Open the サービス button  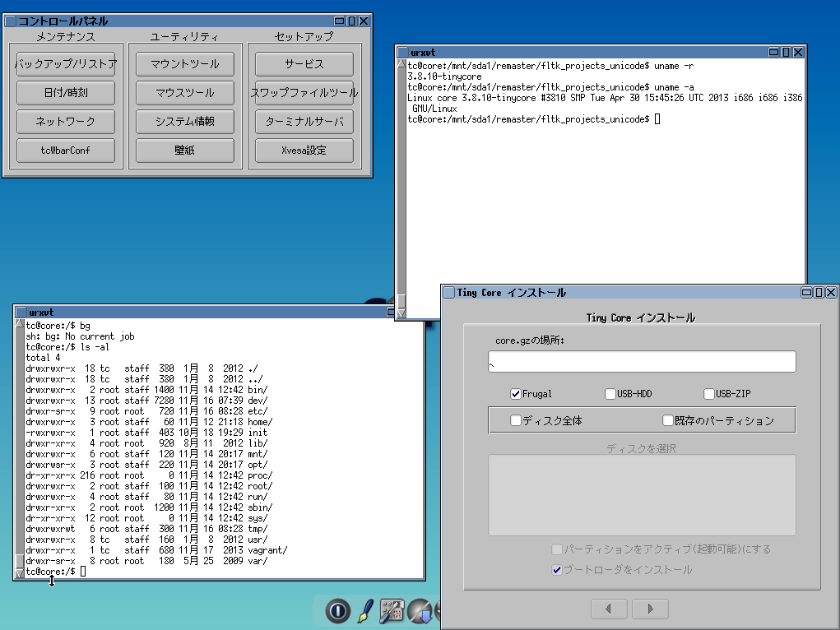304,64
